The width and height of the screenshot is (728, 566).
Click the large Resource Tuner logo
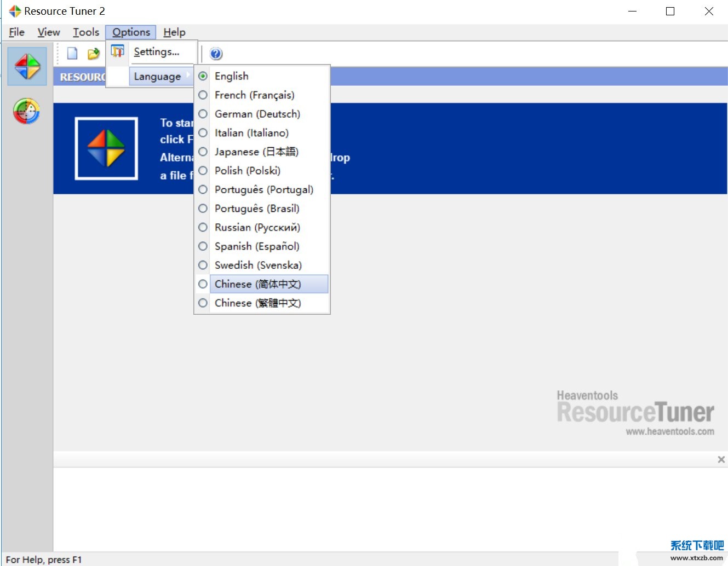(x=106, y=148)
